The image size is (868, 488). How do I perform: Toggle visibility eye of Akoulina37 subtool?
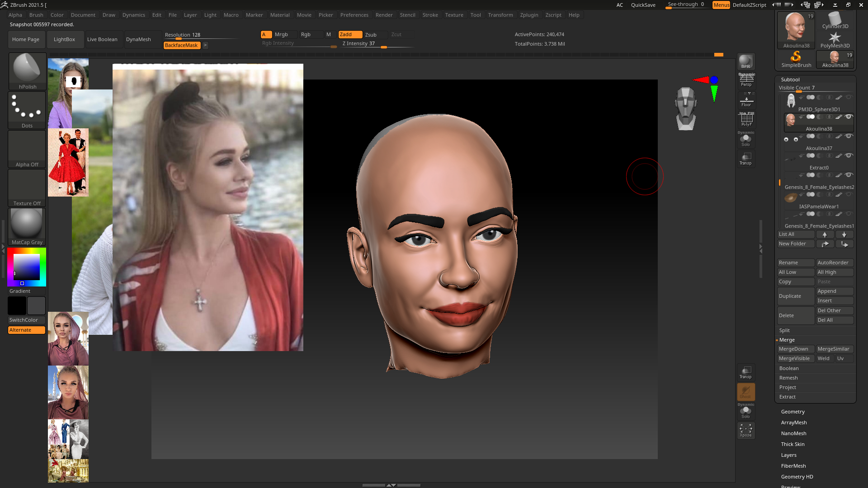849,136
